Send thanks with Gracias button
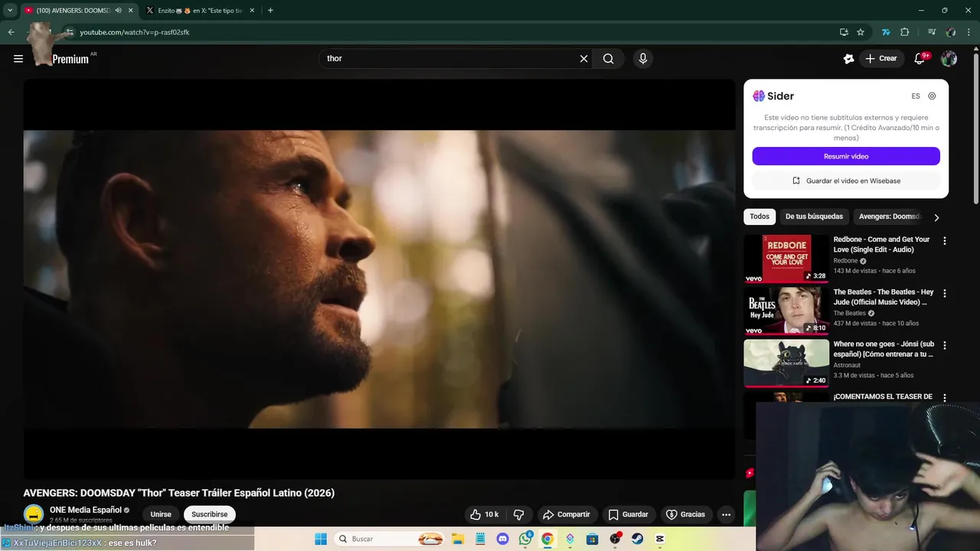This screenshot has width=980, height=551. [685, 514]
